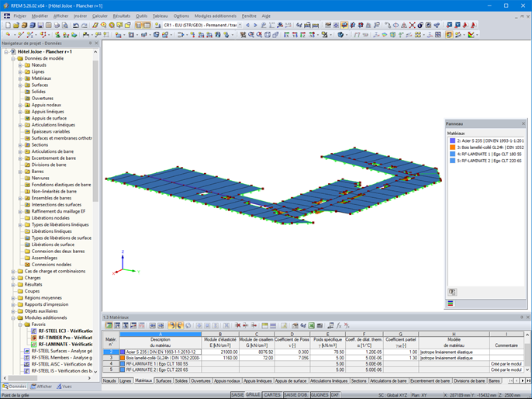Click the Bois lamellé-collé orange swatch in panel
This screenshot has width=532, height=399.
pos(452,147)
